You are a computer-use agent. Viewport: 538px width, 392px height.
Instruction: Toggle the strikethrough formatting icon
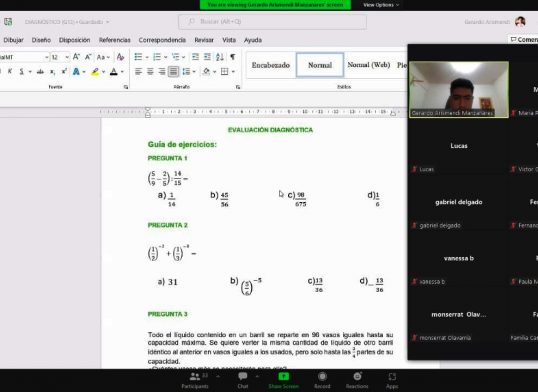point(40,71)
